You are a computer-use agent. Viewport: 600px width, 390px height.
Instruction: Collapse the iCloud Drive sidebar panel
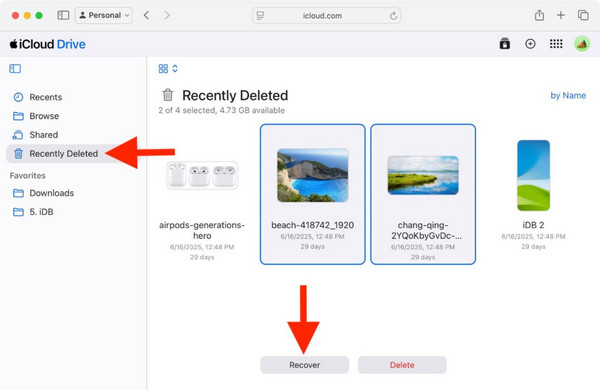pyautogui.click(x=15, y=69)
